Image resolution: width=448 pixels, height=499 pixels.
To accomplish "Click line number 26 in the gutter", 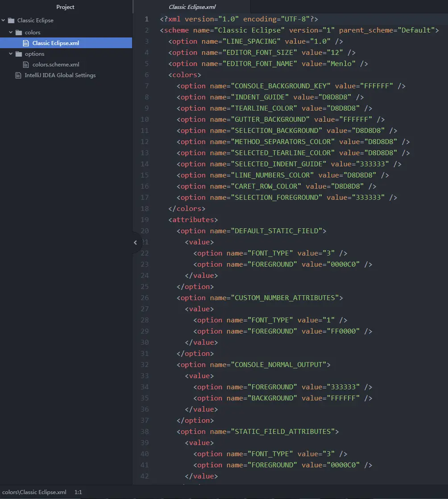I will coord(145,297).
